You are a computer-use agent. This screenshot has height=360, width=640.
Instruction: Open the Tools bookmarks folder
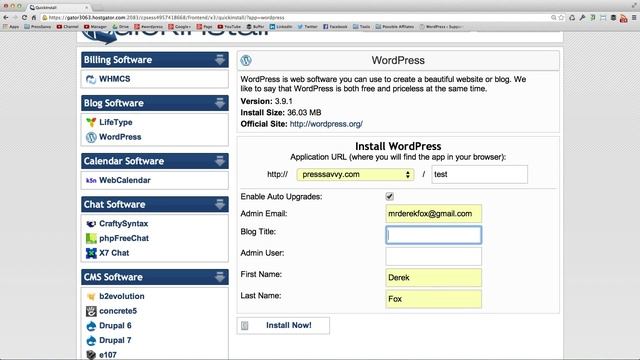tap(361, 27)
